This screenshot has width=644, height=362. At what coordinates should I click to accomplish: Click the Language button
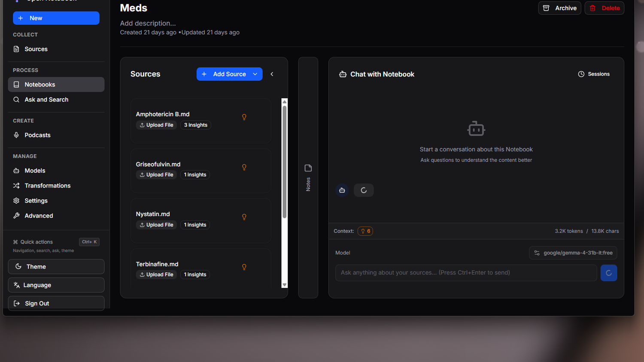[56, 285]
